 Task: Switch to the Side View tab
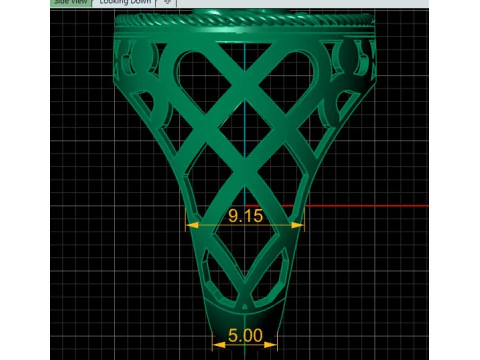pyautogui.click(x=71, y=3)
